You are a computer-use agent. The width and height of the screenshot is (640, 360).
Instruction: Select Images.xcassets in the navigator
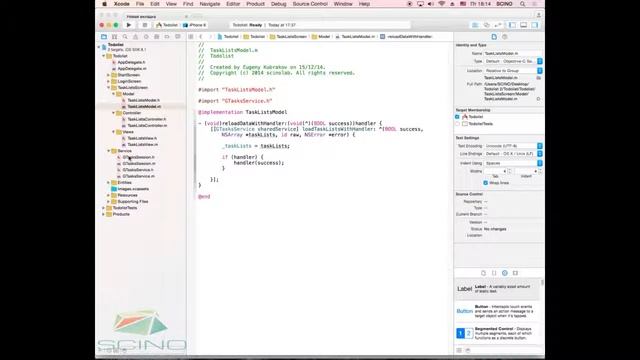133,189
